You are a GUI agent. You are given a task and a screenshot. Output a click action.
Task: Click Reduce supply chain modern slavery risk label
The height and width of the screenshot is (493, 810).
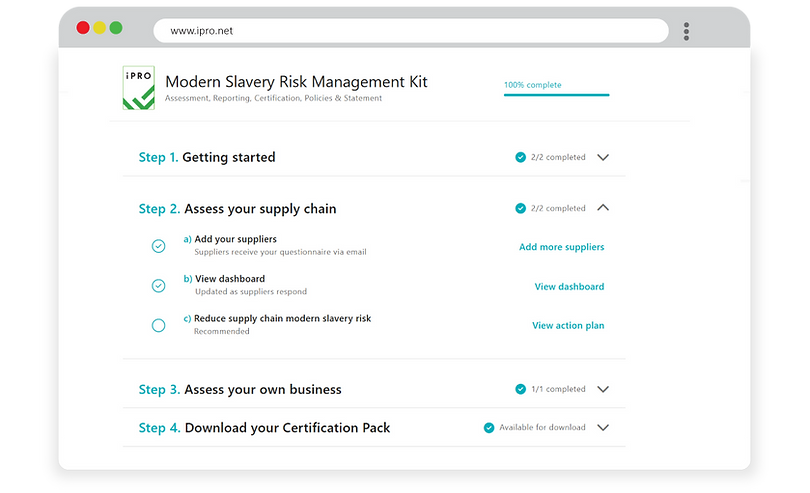[283, 318]
